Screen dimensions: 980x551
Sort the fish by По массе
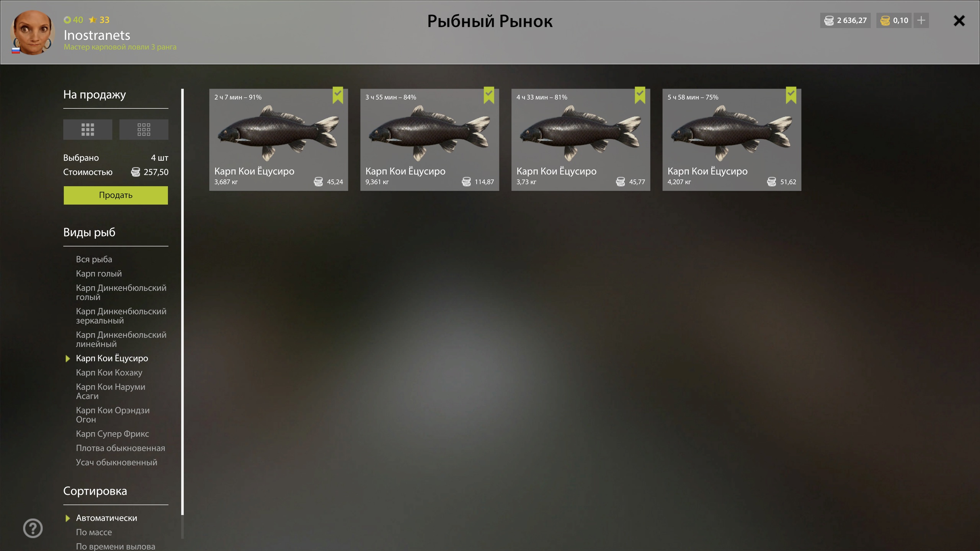pos(94,532)
